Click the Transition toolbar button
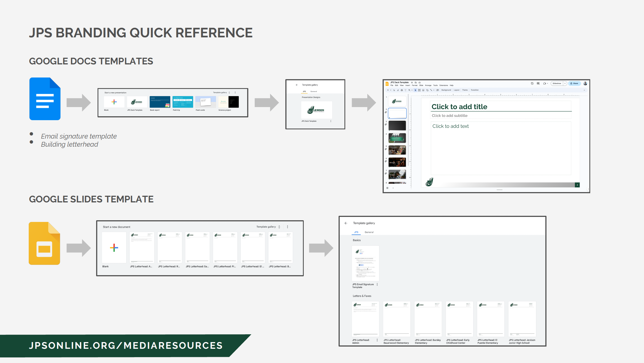644x363 pixels. pyautogui.click(x=475, y=90)
